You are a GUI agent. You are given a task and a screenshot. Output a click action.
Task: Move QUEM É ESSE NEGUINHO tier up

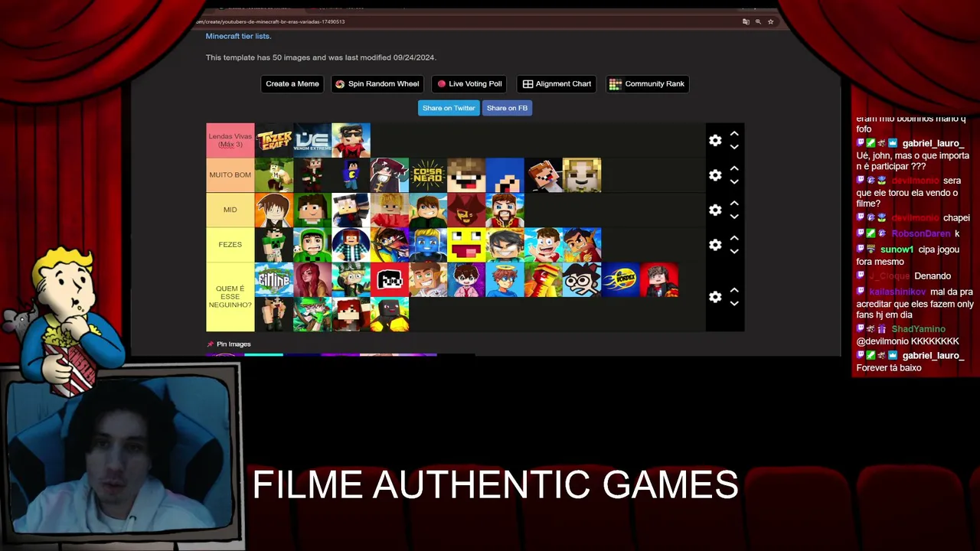(734, 290)
